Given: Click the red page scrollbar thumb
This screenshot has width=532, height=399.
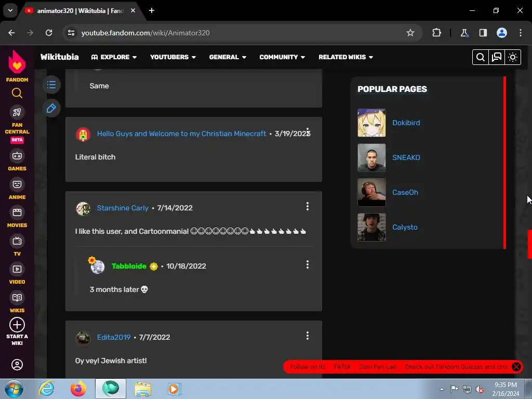Looking at the screenshot, I should click(x=529, y=244).
